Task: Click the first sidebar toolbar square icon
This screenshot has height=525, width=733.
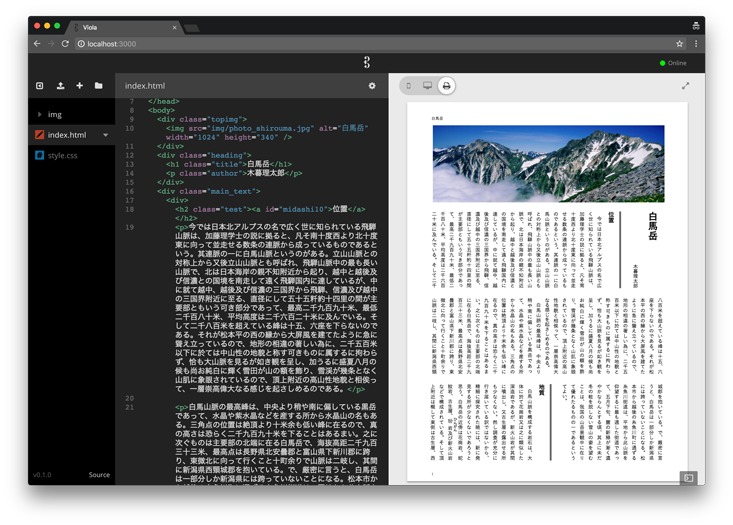Action: click(40, 86)
